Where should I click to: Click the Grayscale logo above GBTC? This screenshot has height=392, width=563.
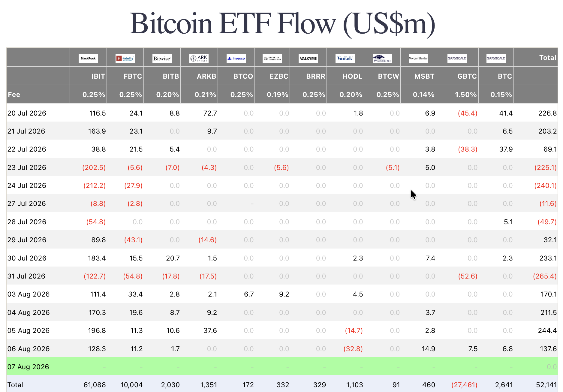pos(457,59)
